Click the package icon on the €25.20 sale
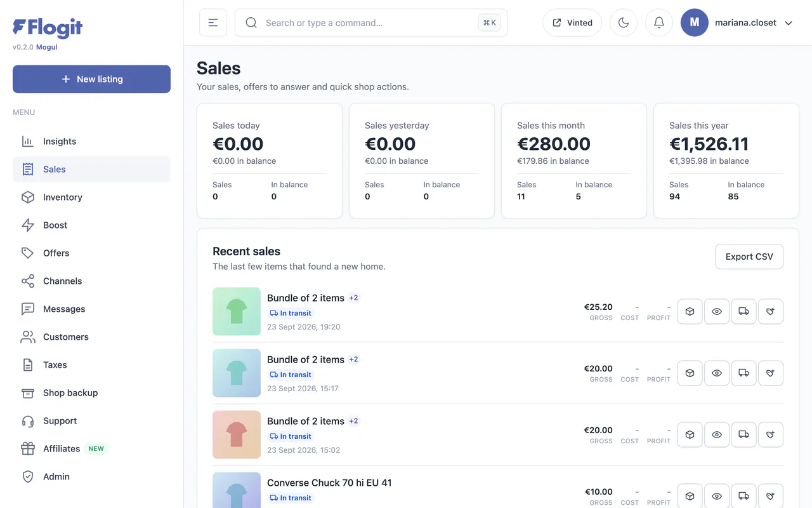 (690, 312)
